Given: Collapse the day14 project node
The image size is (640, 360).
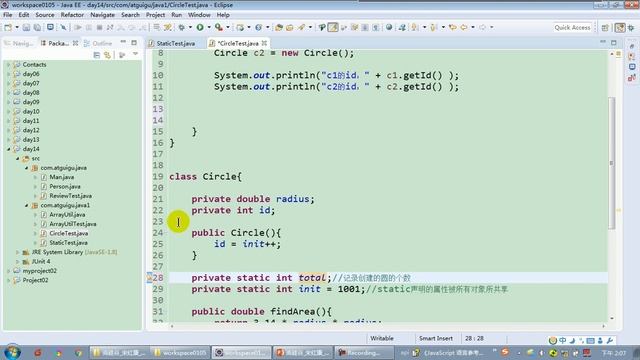Looking at the screenshot, I should [9, 149].
